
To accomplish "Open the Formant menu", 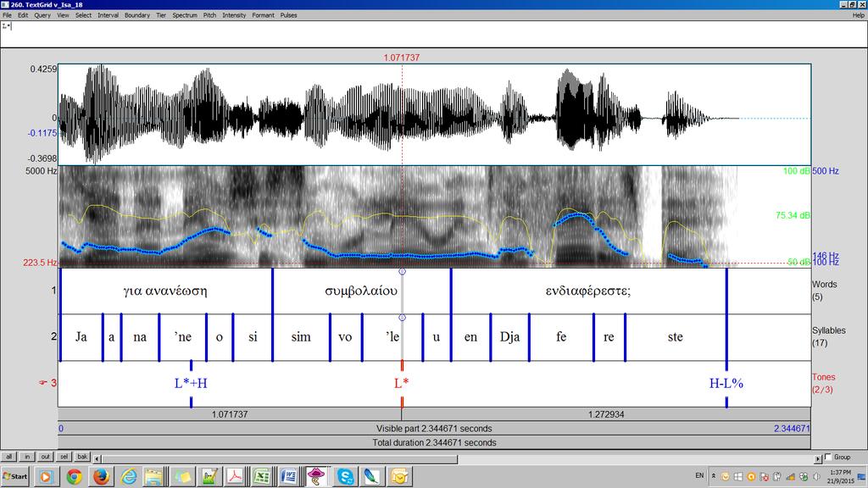I will click(263, 15).
